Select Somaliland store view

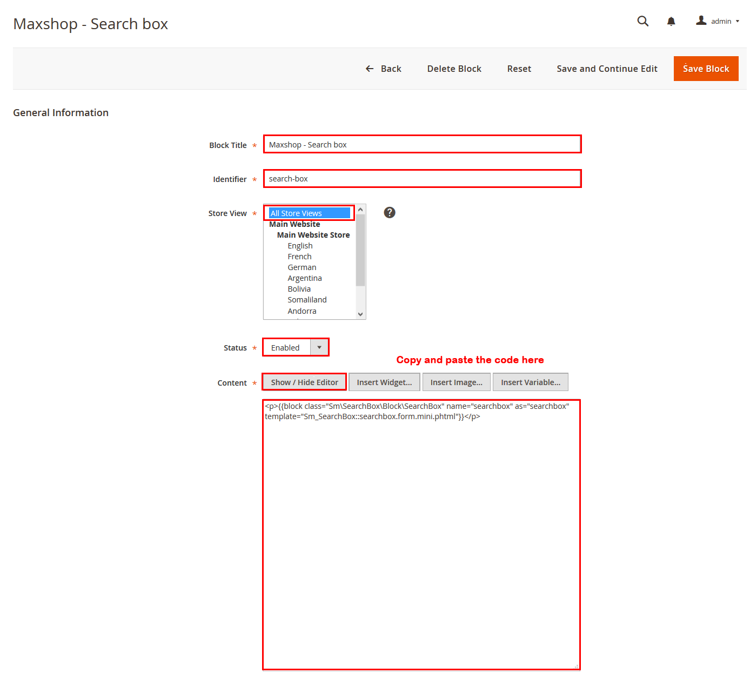point(307,300)
